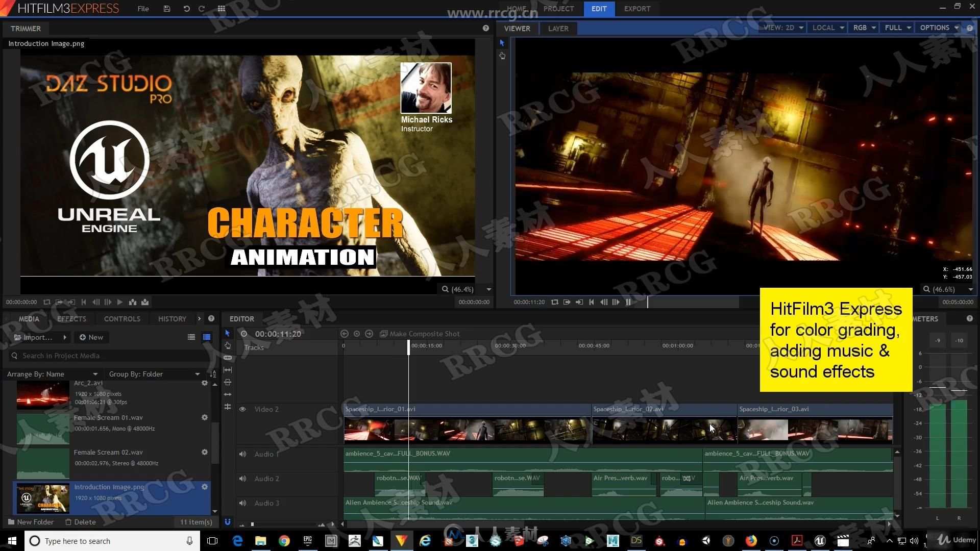Switch to the HISTORY tab
Screen dimensions: 980x551
point(172,319)
